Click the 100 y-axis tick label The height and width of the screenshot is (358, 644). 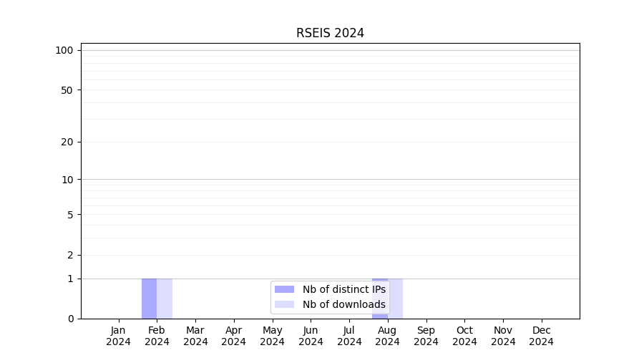click(x=64, y=50)
